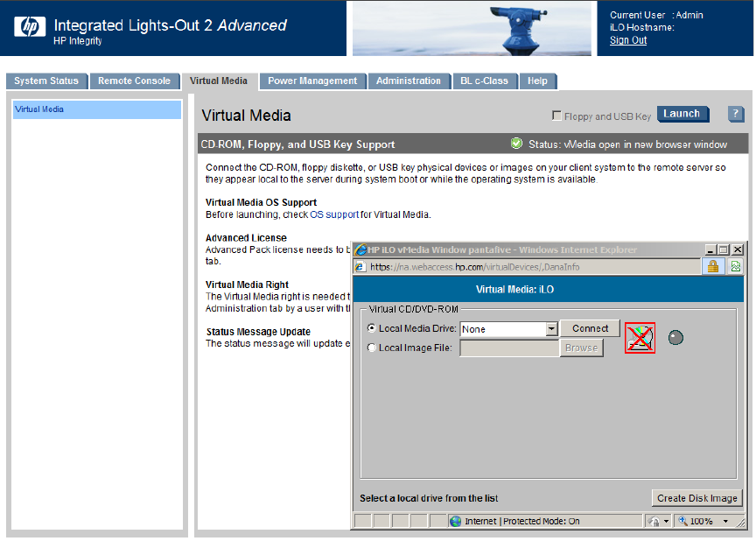Click the Virtual Media: iLO header
Image resolution: width=756 pixels, height=541 pixels.
pos(514,289)
